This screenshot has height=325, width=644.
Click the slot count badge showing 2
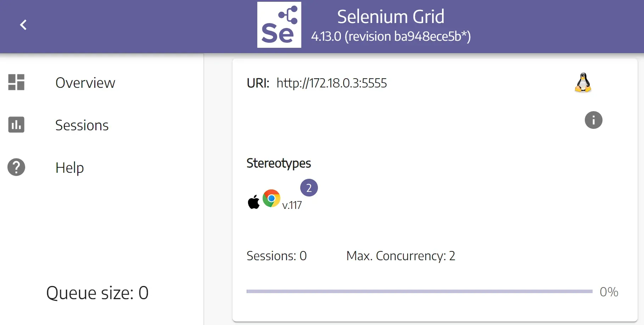309,188
